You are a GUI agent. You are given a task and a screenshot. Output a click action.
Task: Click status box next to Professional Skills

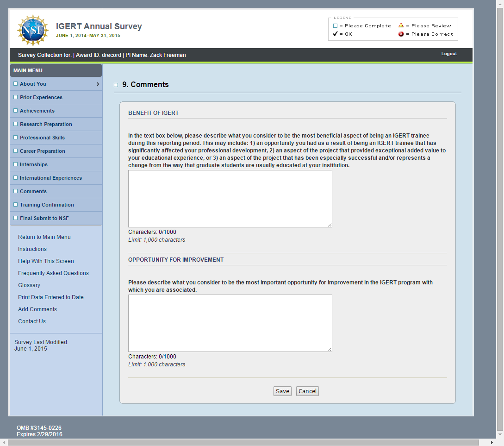pyautogui.click(x=15, y=137)
